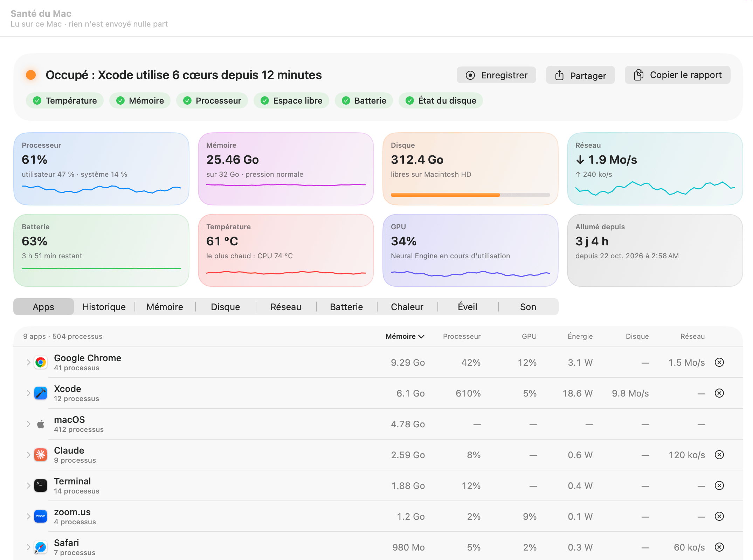Select the Son tab
The image size is (753, 560).
528,307
